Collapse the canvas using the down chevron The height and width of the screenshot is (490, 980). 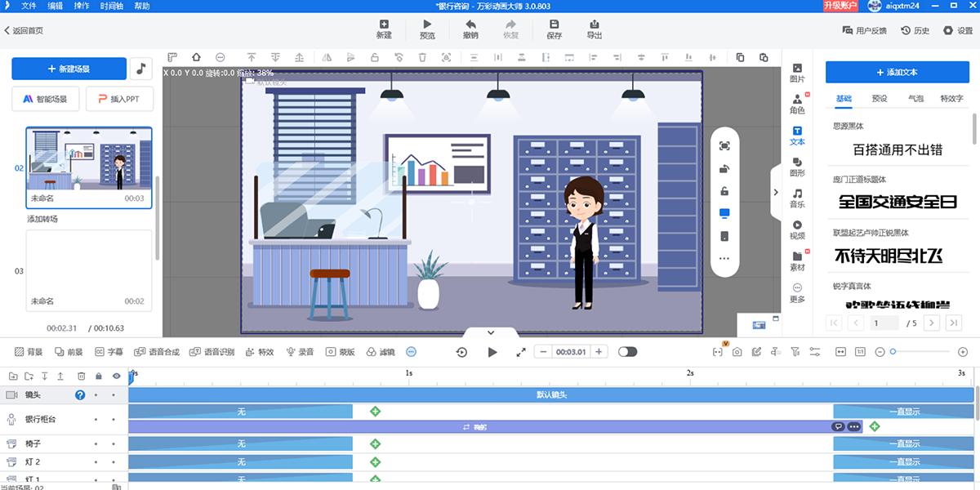(491, 332)
